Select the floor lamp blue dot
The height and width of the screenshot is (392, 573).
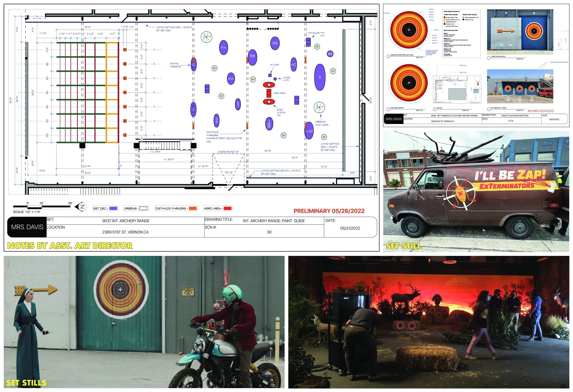point(275,79)
